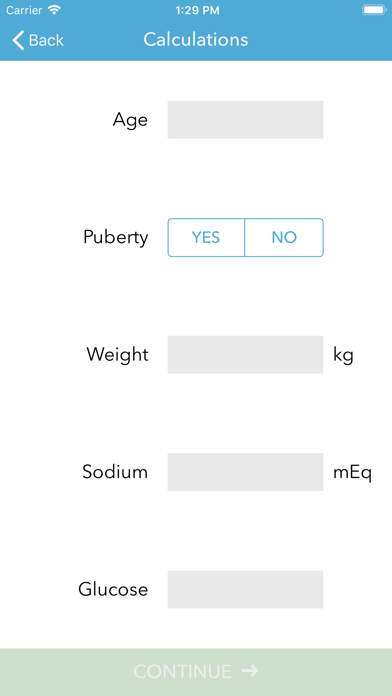Click the Calculations title in header
The width and height of the screenshot is (392, 696).
coord(196,40)
